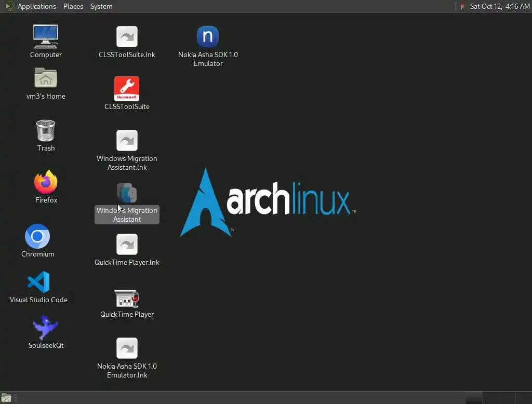Image resolution: width=532 pixels, height=404 pixels.
Task: Click the 'CLSSToolSuite.lnk' file label
Action: (x=127, y=55)
